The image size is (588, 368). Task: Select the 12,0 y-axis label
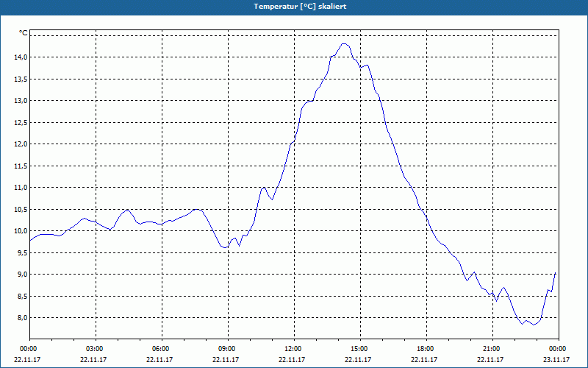[x=21, y=144]
